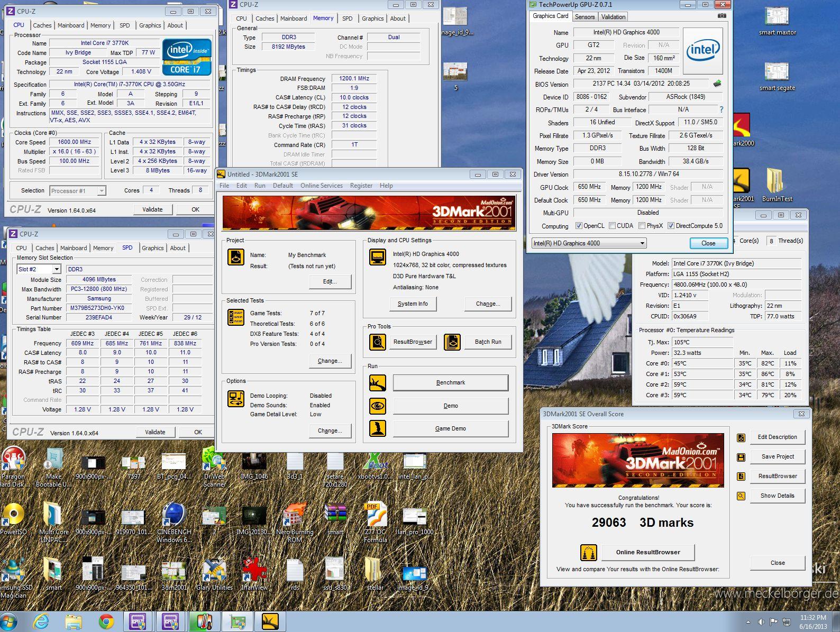
Task: Click Change... in the Options section
Action: click(x=330, y=431)
